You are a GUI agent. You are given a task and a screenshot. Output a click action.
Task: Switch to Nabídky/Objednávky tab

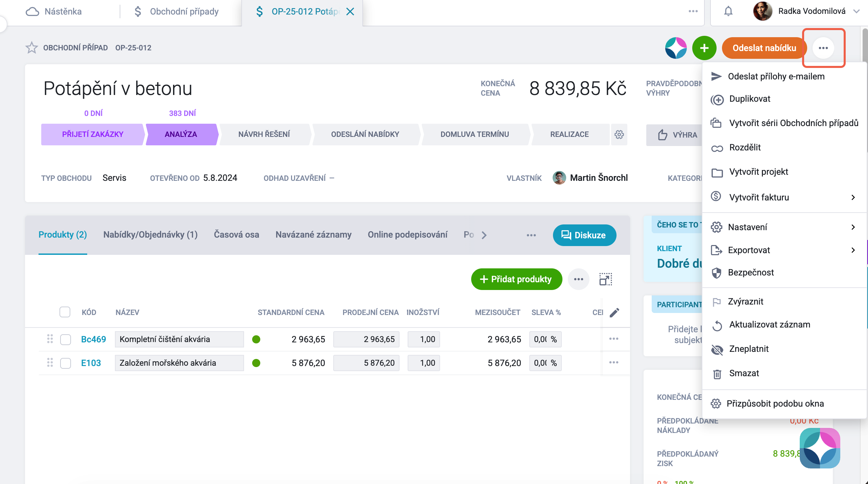click(x=150, y=235)
